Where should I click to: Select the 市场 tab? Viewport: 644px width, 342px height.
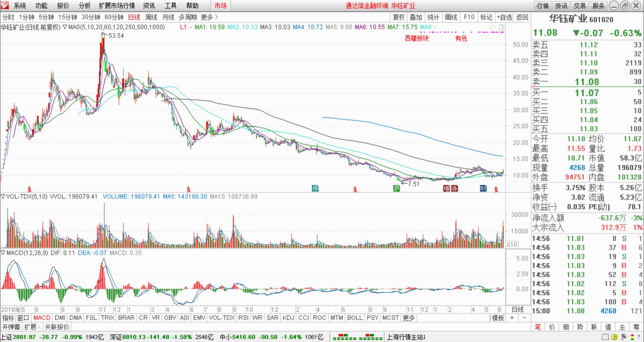[220, 6]
